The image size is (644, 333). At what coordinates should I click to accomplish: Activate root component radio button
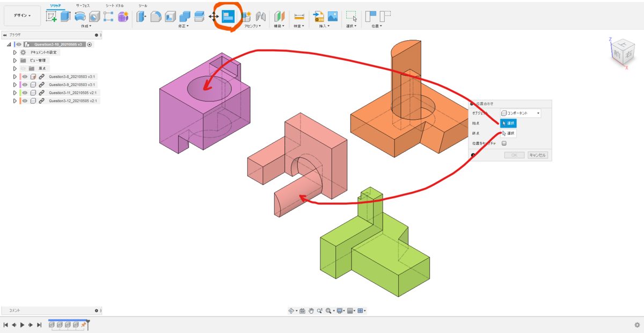point(89,45)
